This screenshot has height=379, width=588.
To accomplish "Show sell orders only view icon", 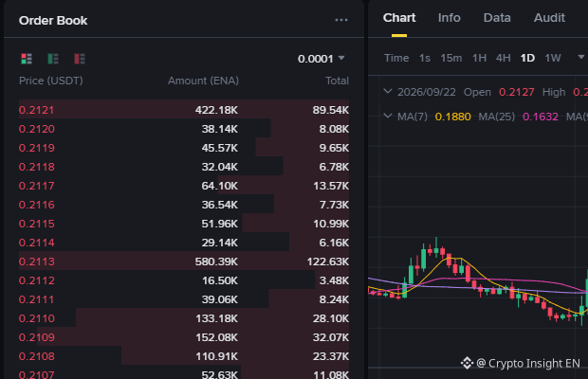I will 80,59.
